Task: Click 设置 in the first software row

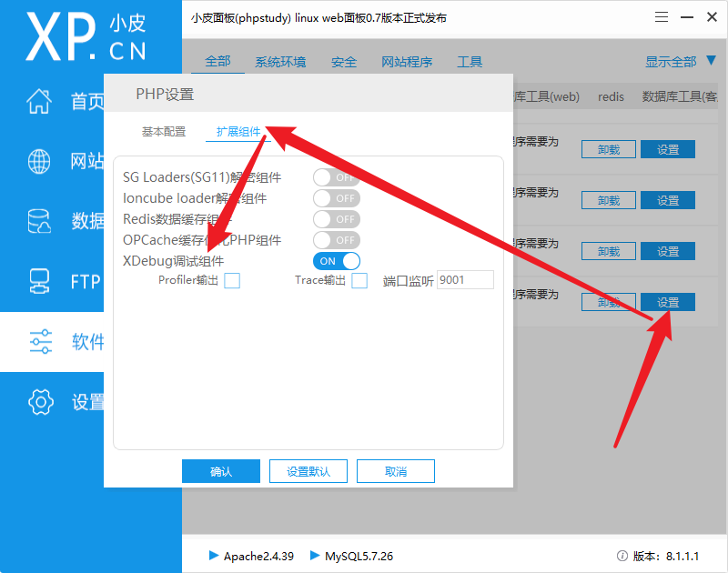Action: [668, 149]
